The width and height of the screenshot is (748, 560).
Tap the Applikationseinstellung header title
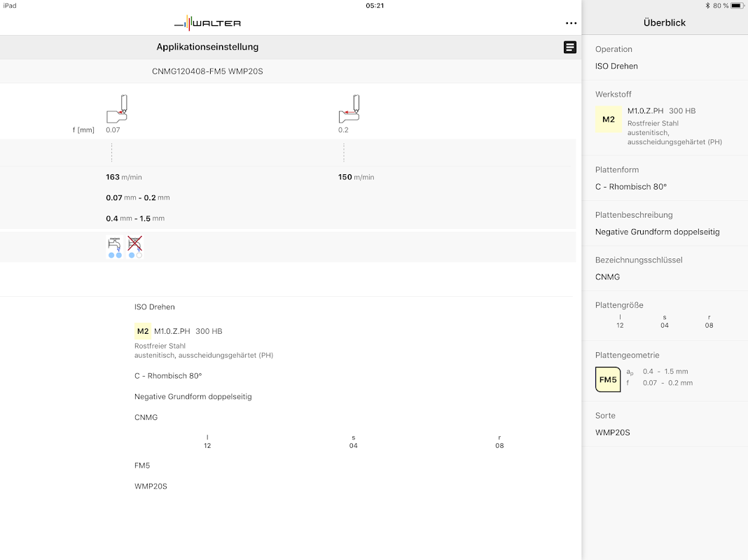click(x=207, y=47)
